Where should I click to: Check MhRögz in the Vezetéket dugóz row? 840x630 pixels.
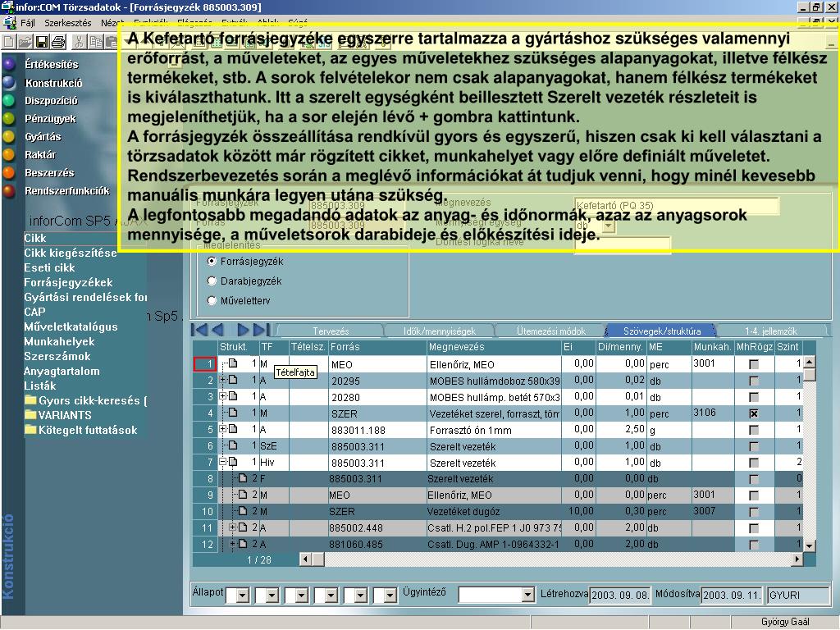click(x=754, y=512)
